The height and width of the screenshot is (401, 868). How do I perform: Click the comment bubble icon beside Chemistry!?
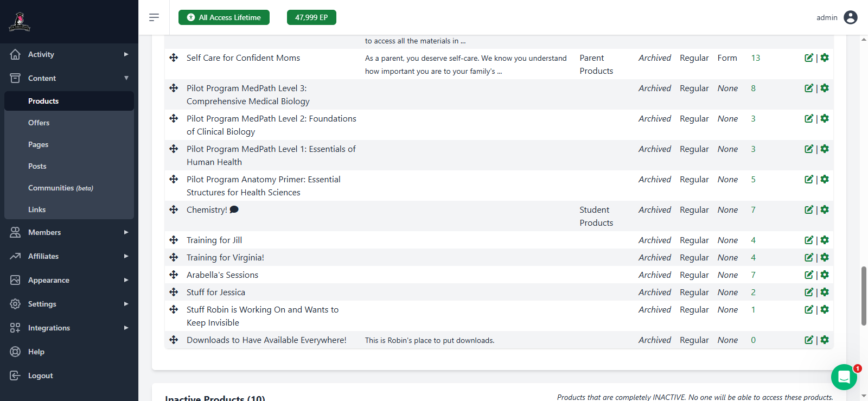pos(234,210)
